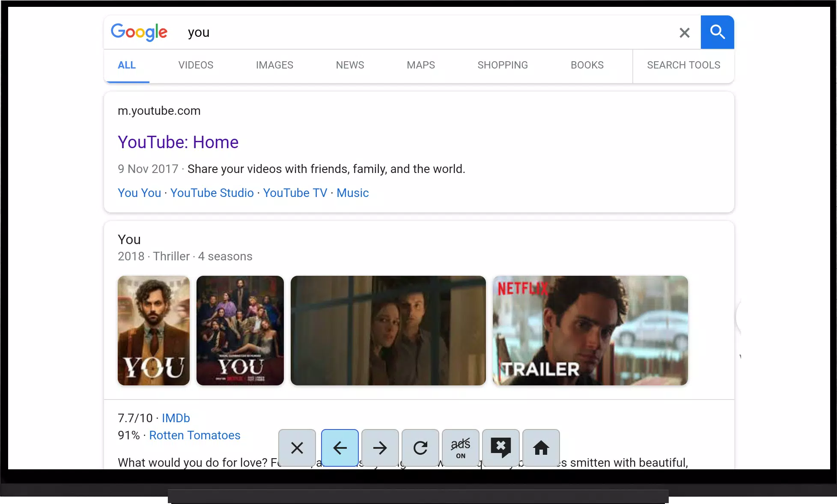Close the browser overlay toolbar
This screenshot has width=837, height=504.
pyautogui.click(x=297, y=448)
